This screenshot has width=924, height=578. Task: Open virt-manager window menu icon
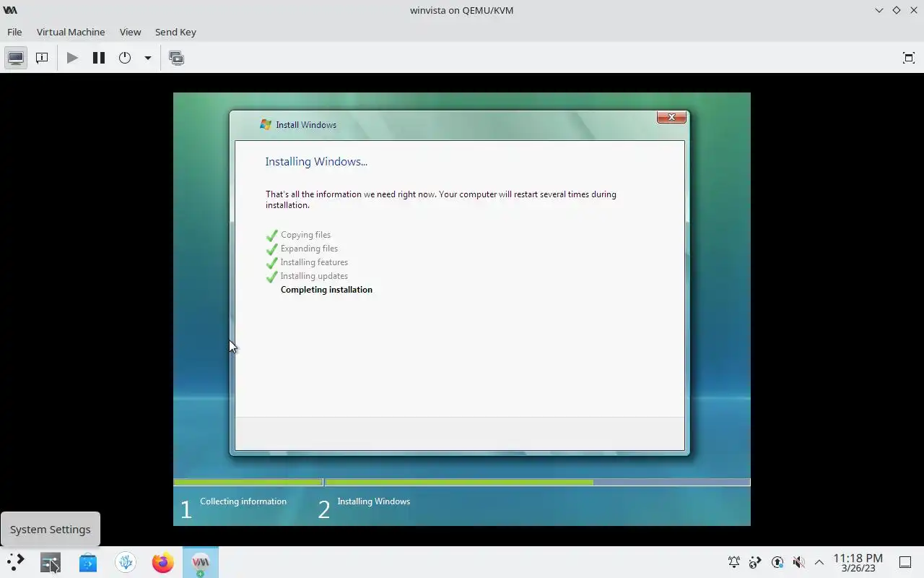point(10,10)
